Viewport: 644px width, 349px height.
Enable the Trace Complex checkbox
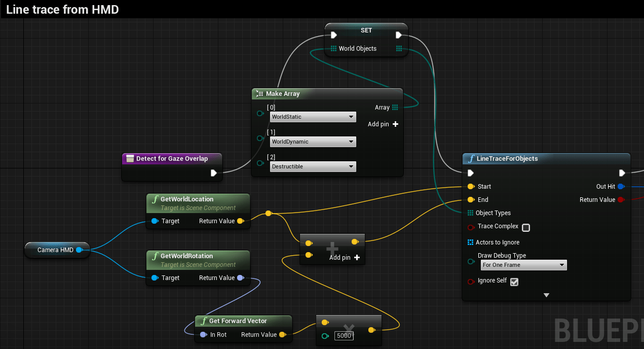pyautogui.click(x=526, y=227)
